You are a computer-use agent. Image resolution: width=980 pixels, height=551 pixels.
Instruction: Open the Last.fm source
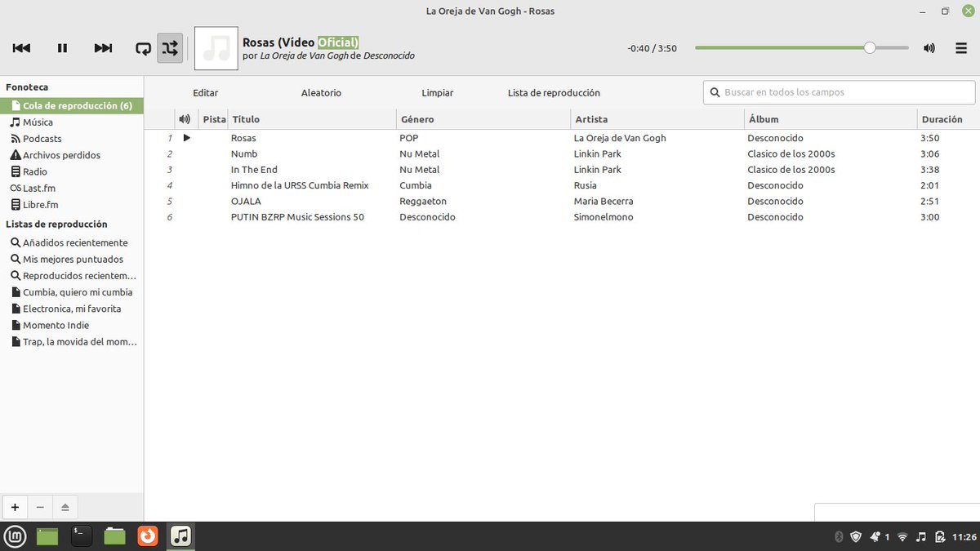pyautogui.click(x=72, y=189)
